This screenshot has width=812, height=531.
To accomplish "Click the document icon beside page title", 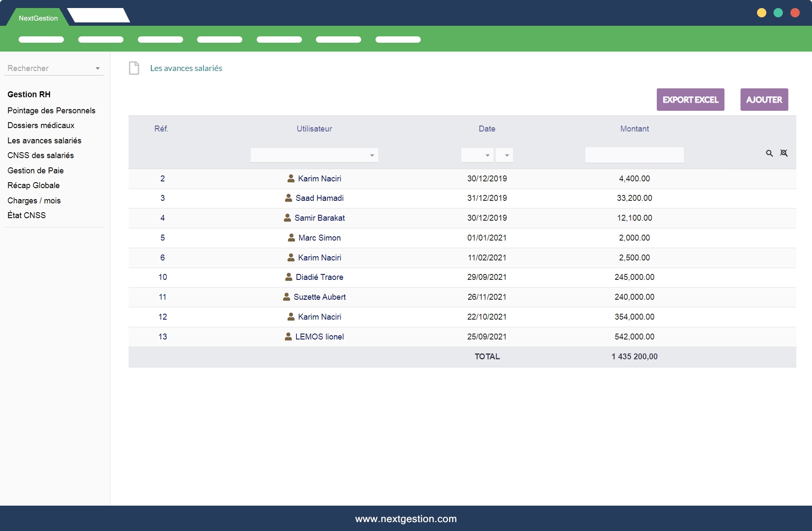I will tap(134, 68).
